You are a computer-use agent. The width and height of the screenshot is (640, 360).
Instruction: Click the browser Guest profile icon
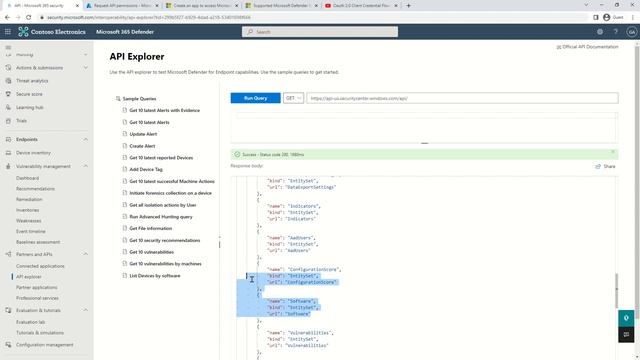pos(607,17)
